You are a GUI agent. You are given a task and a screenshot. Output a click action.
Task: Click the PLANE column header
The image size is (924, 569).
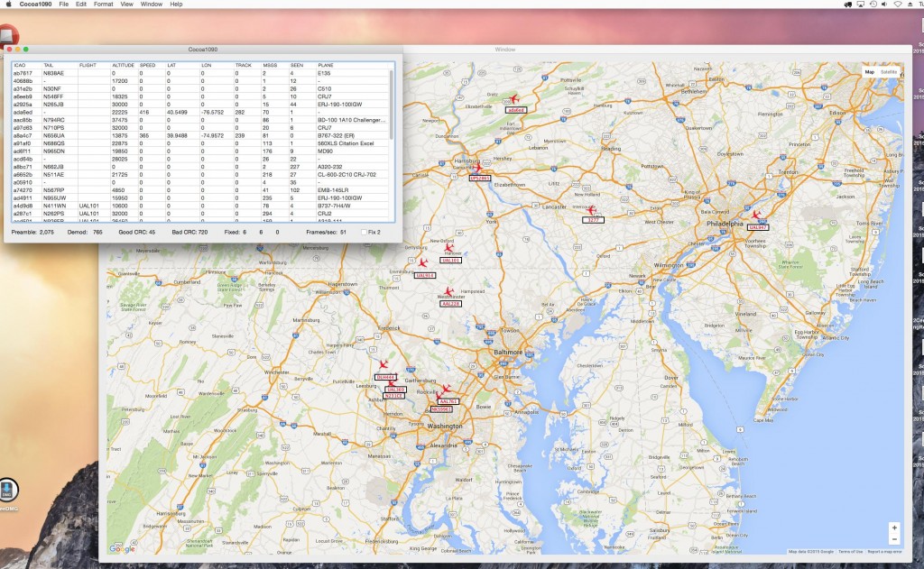[354, 66]
